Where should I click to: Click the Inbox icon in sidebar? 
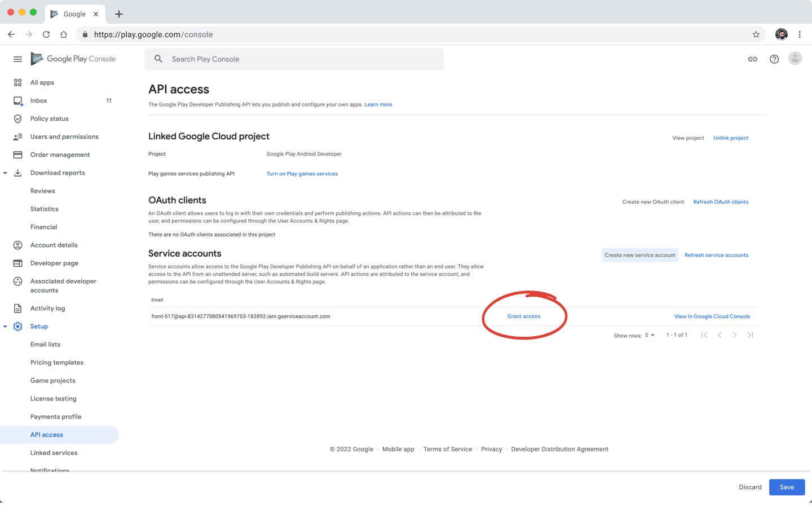[17, 100]
